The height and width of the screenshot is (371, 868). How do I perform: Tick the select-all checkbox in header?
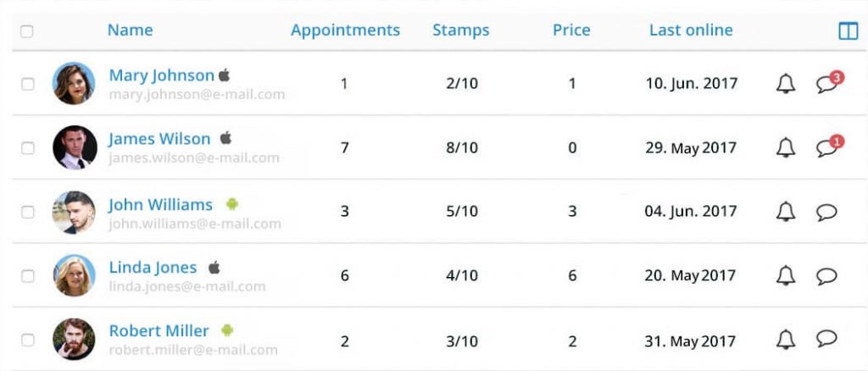coord(26,31)
